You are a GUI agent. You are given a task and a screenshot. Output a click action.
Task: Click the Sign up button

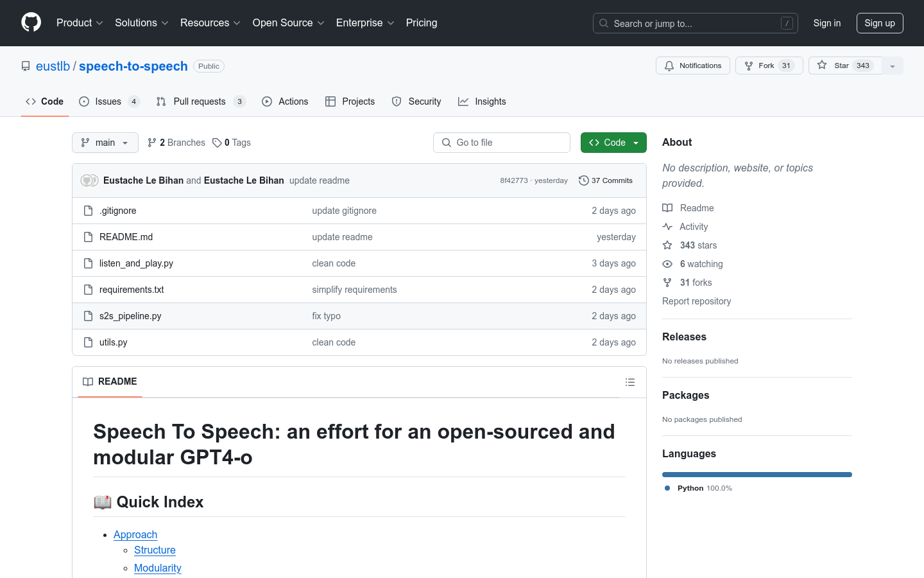click(x=880, y=23)
